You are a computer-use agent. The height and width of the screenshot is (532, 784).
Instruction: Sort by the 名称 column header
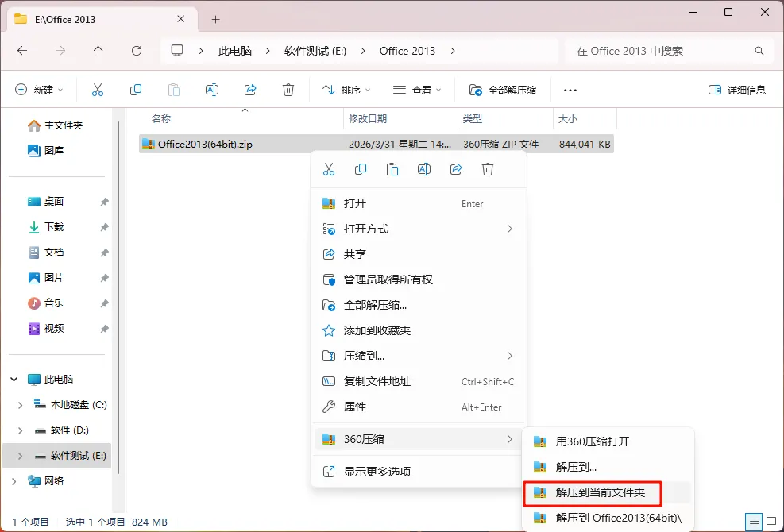[x=161, y=119]
